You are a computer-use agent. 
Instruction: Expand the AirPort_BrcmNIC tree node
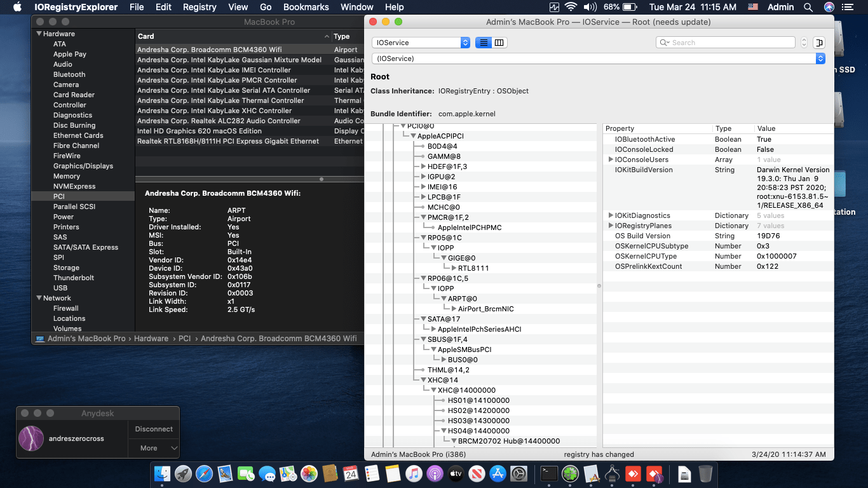(x=453, y=309)
